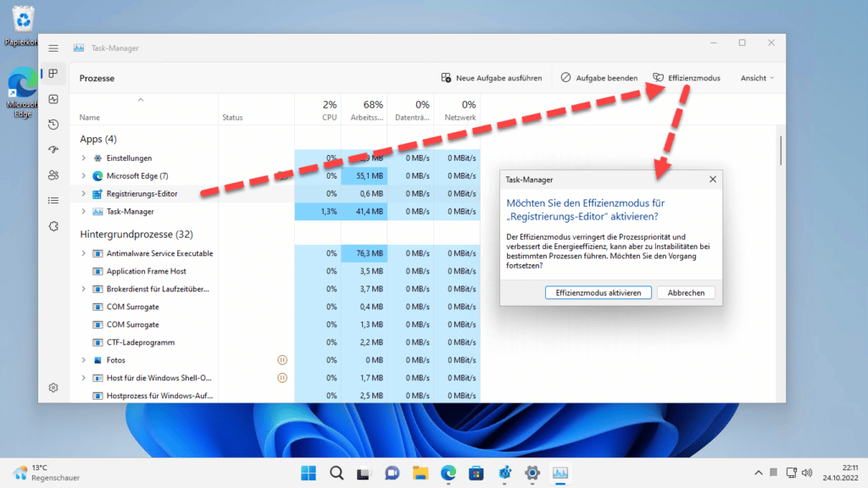Open weather widget 13°C Regenschauer
Screen dimensions: 868x488
tap(47, 473)
